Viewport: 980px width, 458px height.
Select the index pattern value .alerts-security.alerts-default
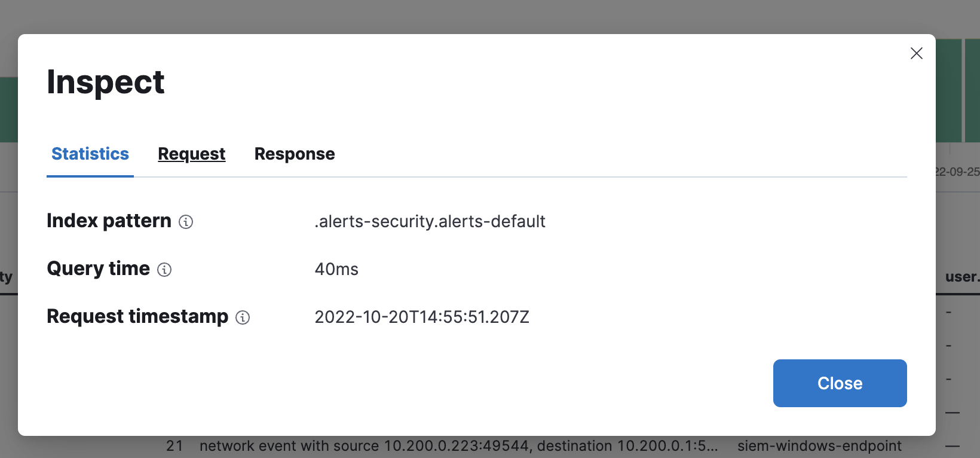tap(430, 221)
